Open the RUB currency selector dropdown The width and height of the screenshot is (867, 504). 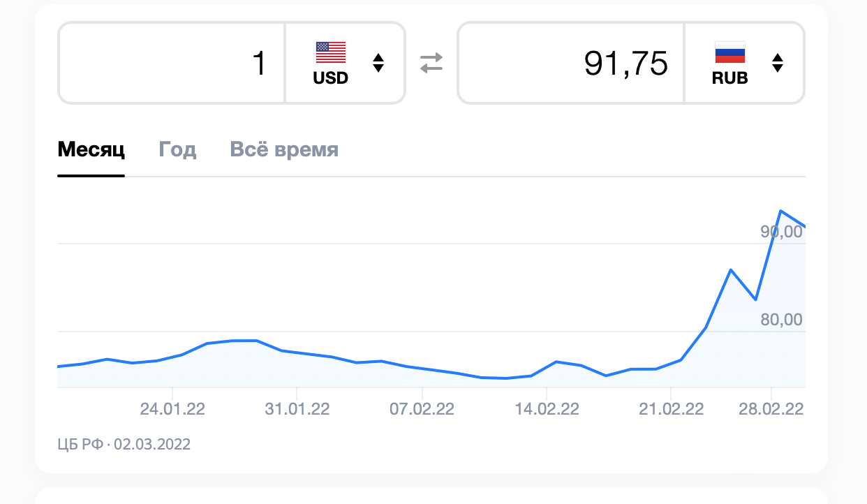[743, 62]
